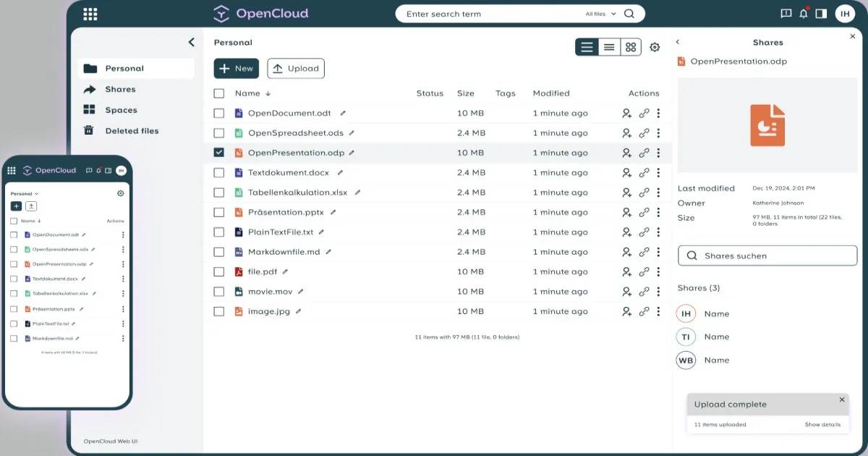The image size is (868, 456).
Task: Open three-dot actions menu for movie.mov
Action: [x=658, y=292]
